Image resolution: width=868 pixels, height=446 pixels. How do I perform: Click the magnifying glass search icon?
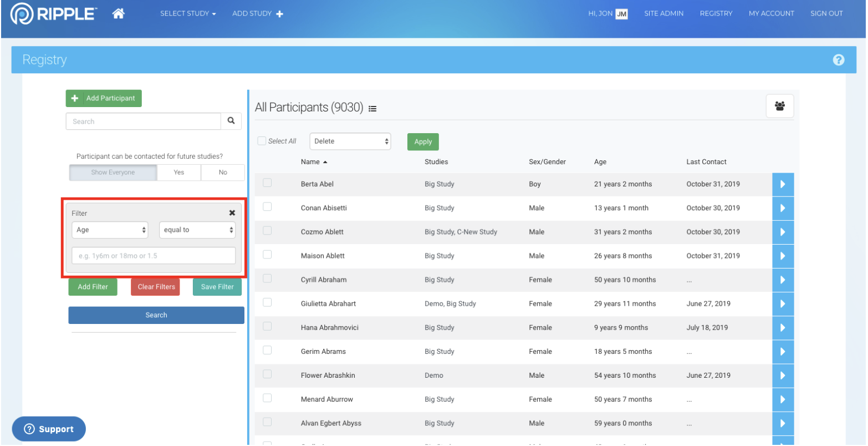pyautogui.click(x=231, y=121)
